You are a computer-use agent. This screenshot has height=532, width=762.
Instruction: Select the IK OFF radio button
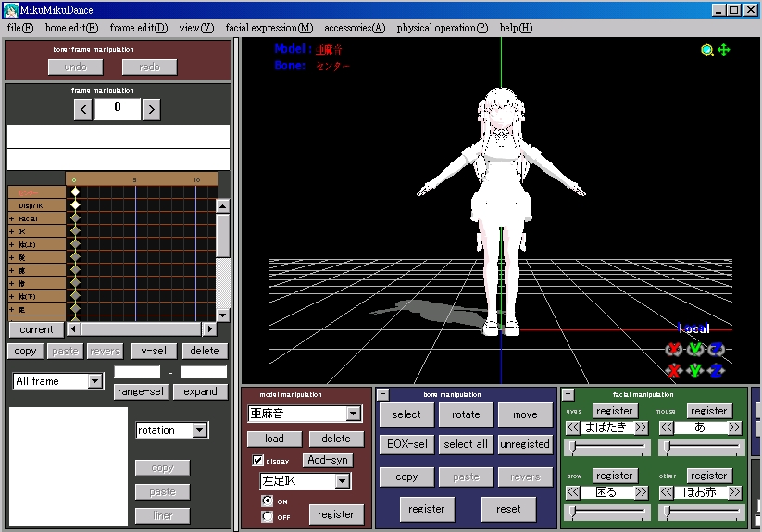(x=268, y=516)
